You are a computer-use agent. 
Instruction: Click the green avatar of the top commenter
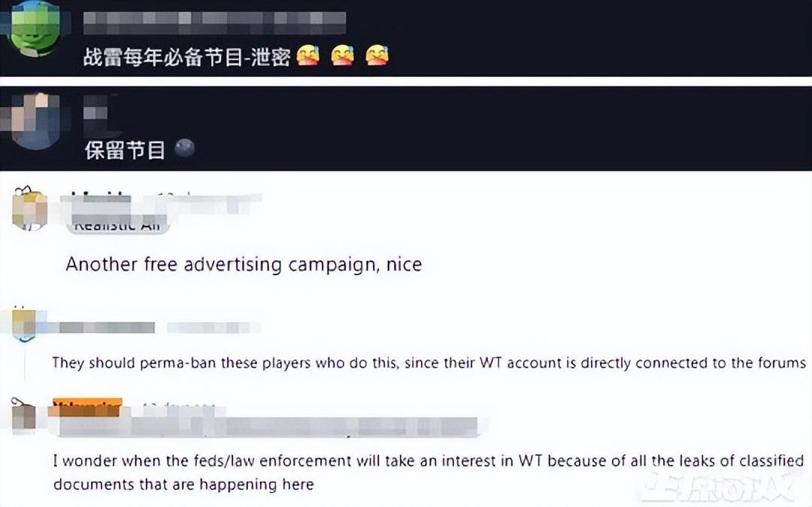click(35, 27)
